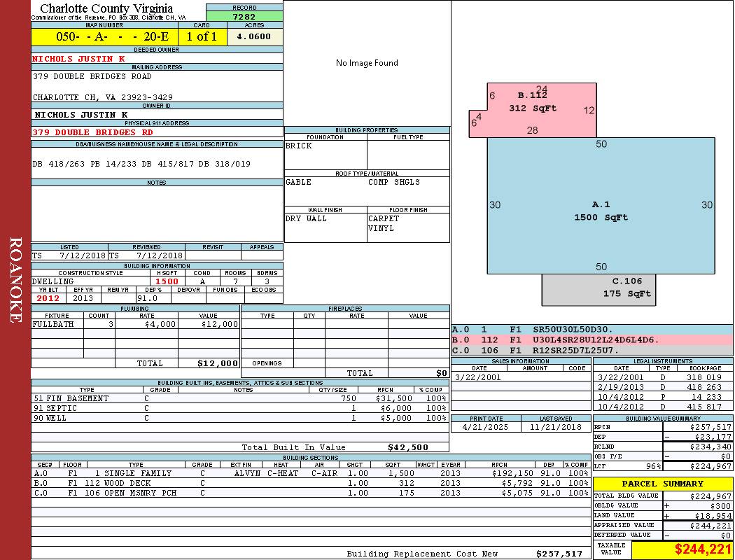735x560 pixels.
Task: Select the pink B.112 312 SqFt deck area
Action: [532, 105]
